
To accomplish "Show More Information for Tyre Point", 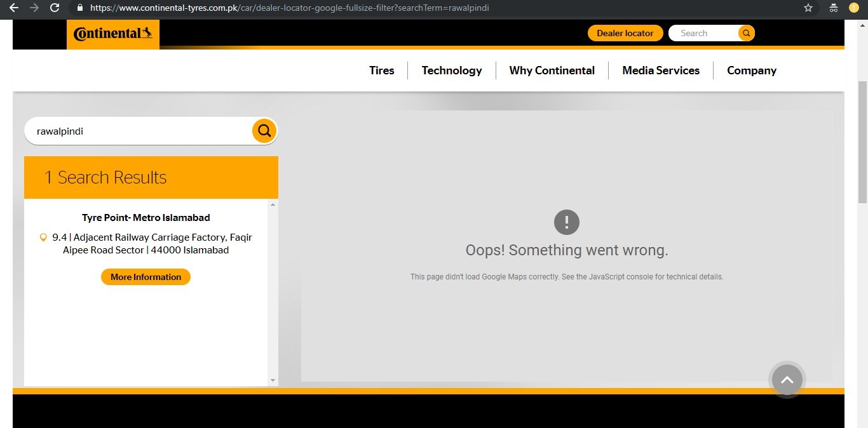I will pos(146,277).
